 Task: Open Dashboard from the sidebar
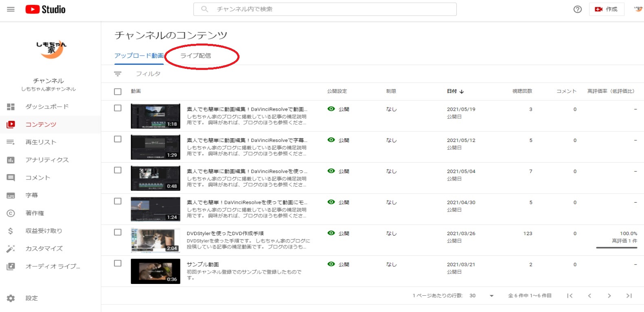47,107
